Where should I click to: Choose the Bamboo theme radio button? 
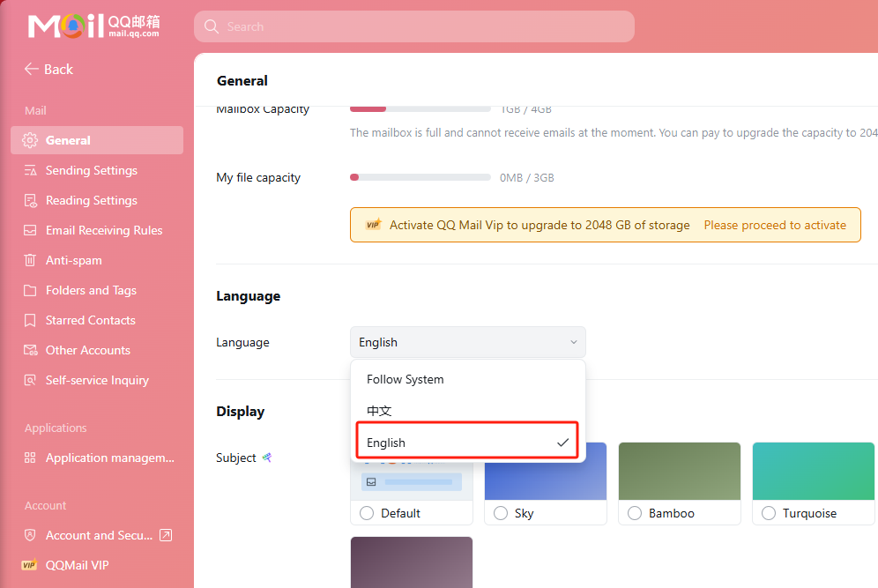coord(635,513)
